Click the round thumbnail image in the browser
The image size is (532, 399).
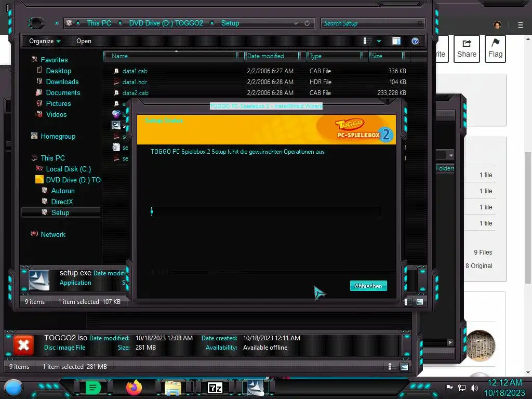point(481,345)
